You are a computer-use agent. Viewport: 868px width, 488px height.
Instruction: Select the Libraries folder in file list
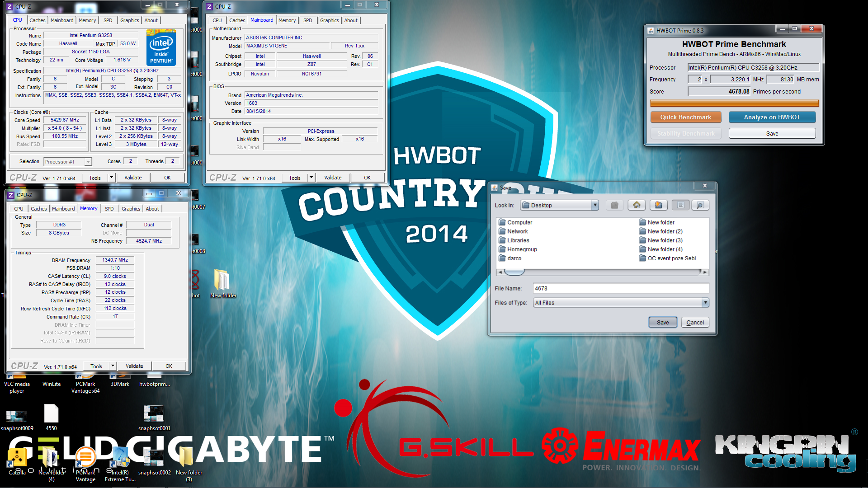[514, 240]
